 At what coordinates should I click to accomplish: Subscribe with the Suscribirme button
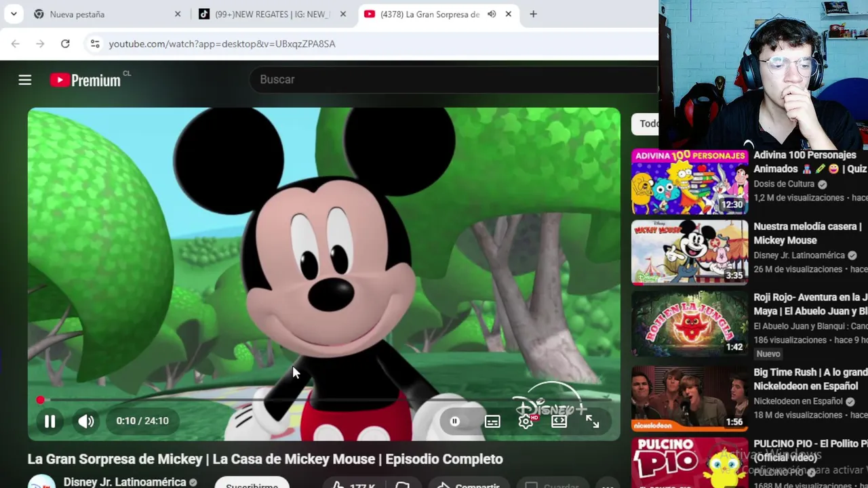(252, 484)
